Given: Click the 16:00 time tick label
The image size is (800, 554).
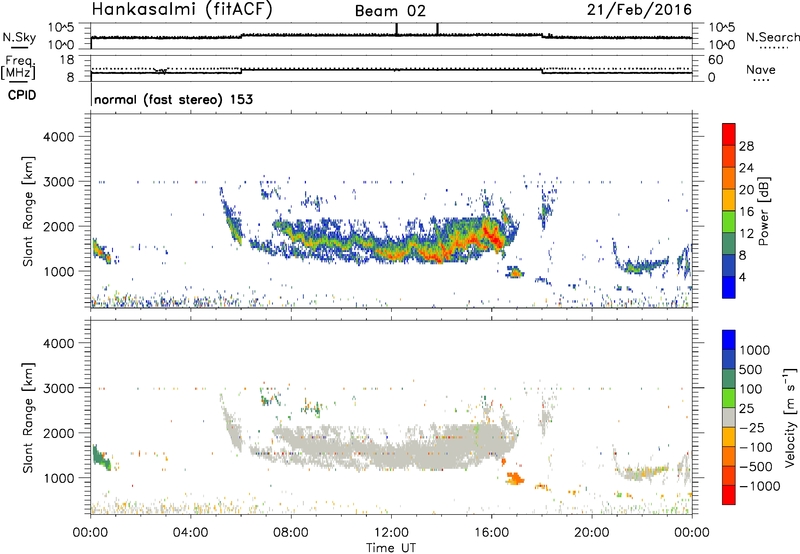Looking at the screenshot, I should click(491, 533).
